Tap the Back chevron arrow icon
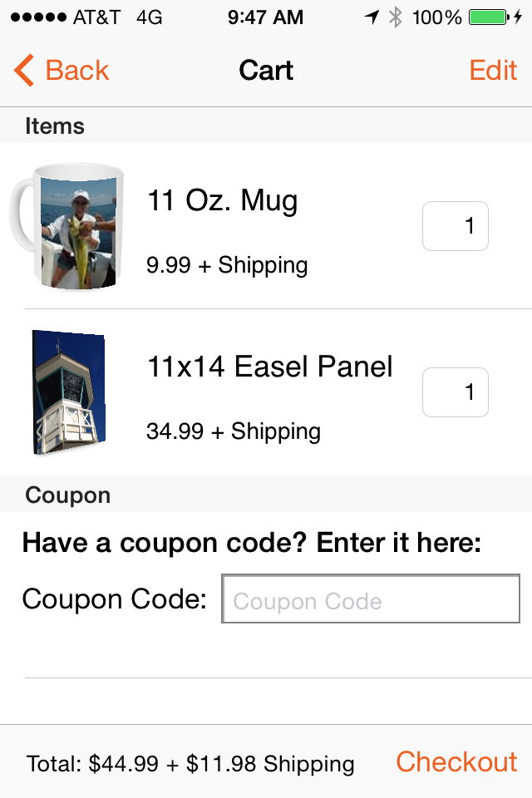 click(24, 71)
